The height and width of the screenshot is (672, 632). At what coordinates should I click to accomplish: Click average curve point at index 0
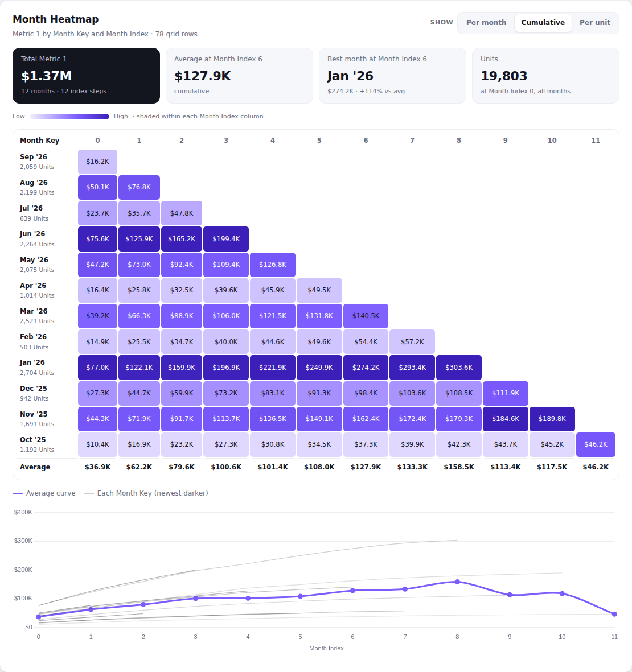tap(39, 617)
